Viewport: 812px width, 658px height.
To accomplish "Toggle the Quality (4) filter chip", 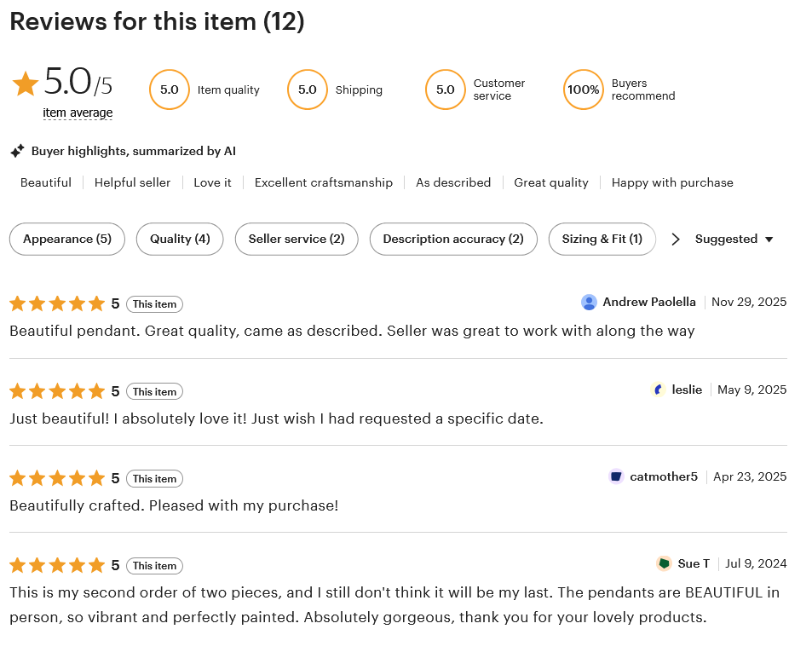I will (x=180, y=239).
